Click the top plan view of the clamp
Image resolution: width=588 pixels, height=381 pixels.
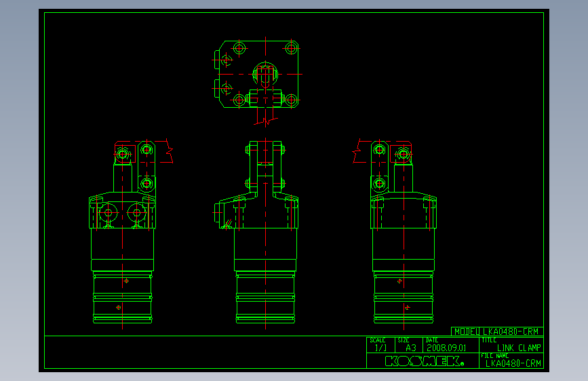[x=257, y=81]
